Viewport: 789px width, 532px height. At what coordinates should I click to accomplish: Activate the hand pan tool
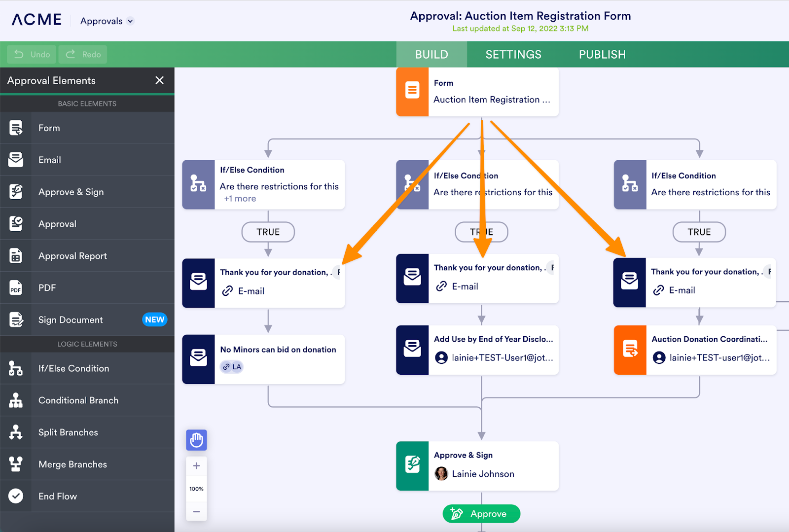pyautogui.click(x=196, y=440)
